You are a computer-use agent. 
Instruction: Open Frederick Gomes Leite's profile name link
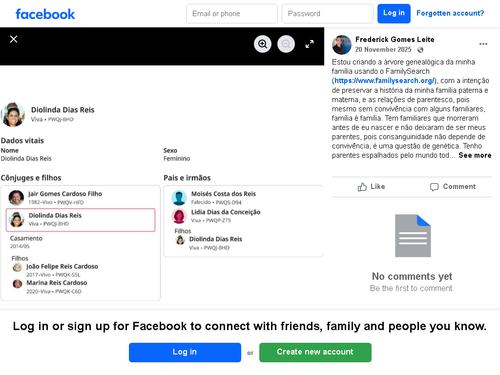395,40
